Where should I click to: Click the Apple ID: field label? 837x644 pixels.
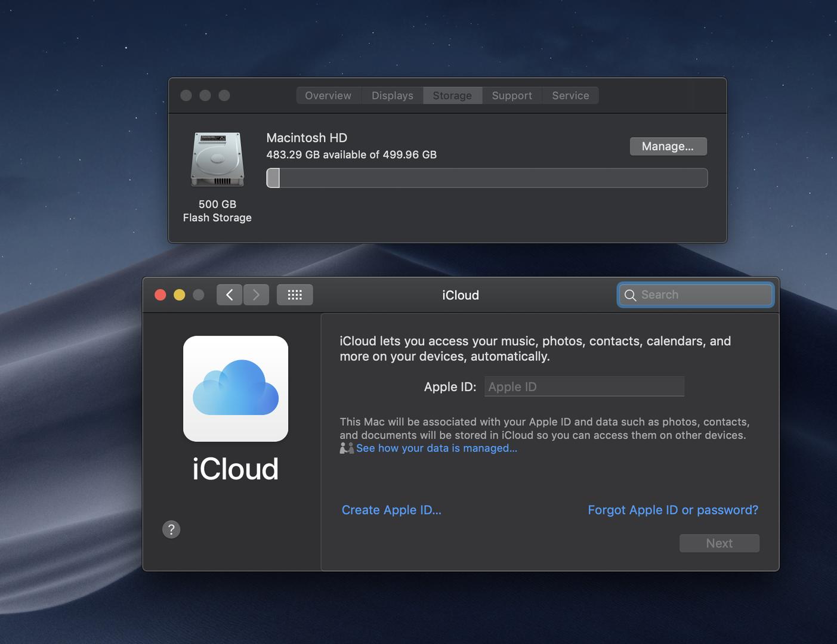tap(450, 386)
